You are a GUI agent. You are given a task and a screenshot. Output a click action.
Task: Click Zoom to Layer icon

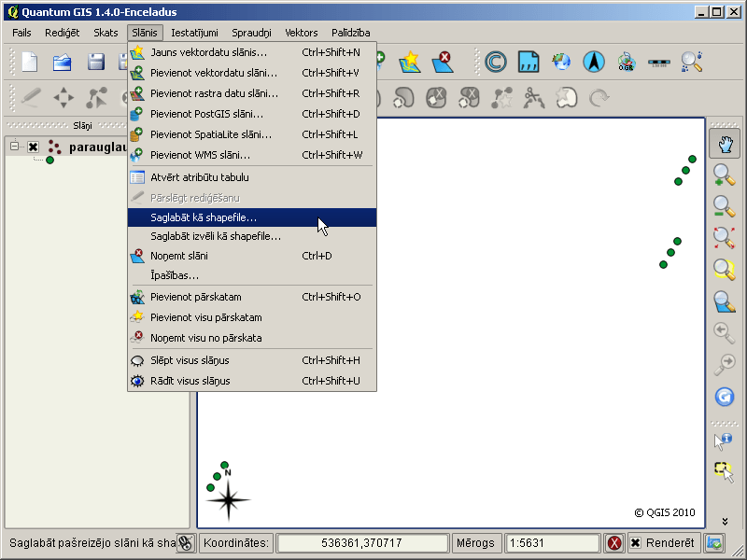(x=725, y=301)
